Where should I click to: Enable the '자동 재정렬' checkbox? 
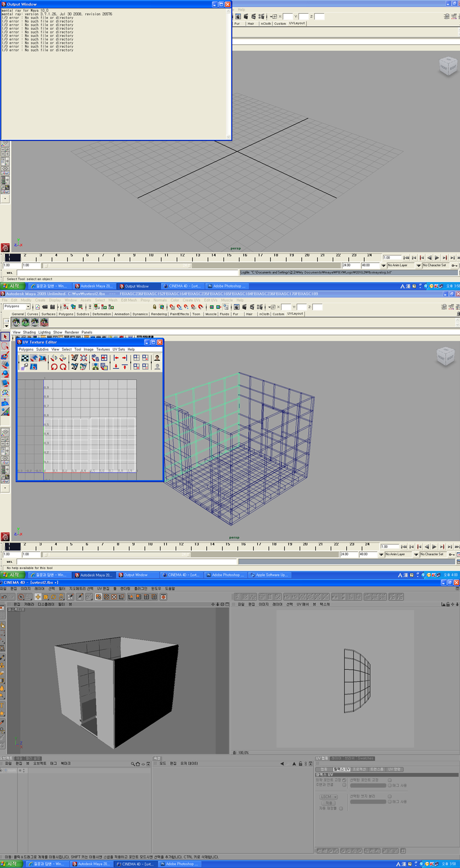tap(341, 808)
